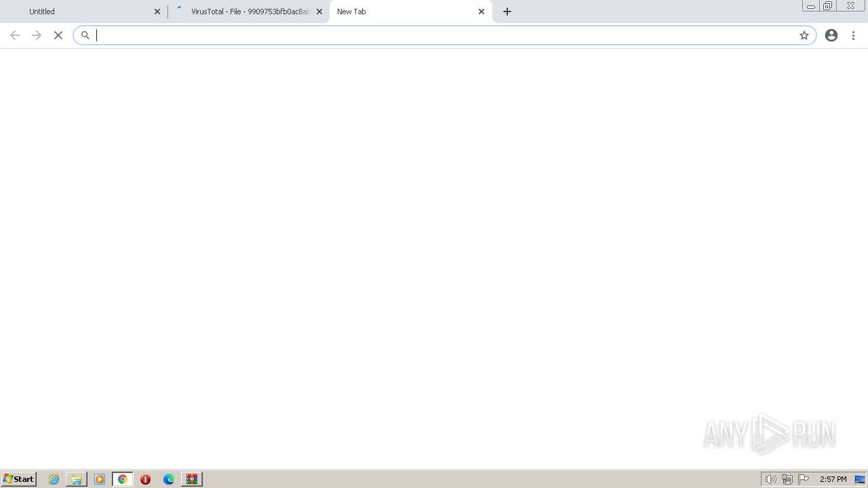Image resolution: width=868 pixels, height=488 pixels.
Task: Select Chrome in the taskbar
Action: (x=123, y=479)
